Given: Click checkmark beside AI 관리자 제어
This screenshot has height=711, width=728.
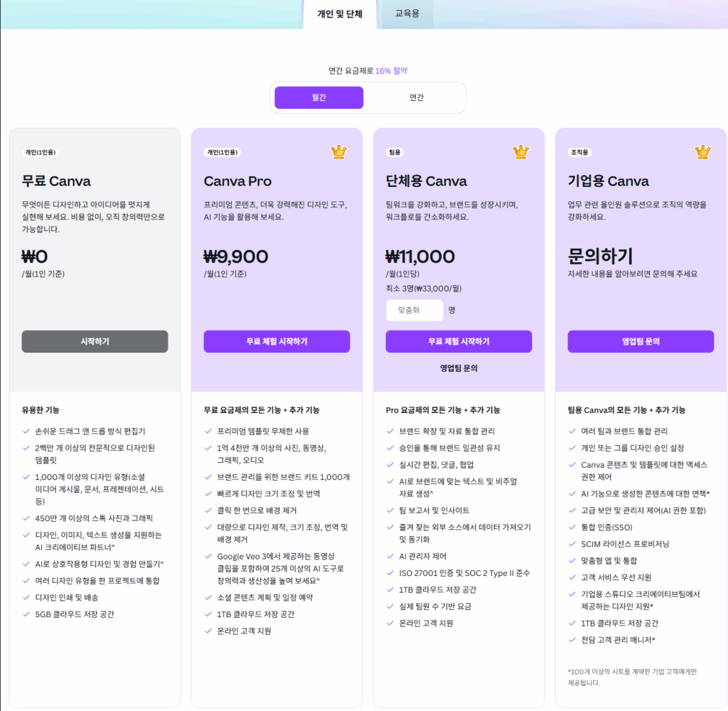Looking at the screenshot, I should [390, 556].
